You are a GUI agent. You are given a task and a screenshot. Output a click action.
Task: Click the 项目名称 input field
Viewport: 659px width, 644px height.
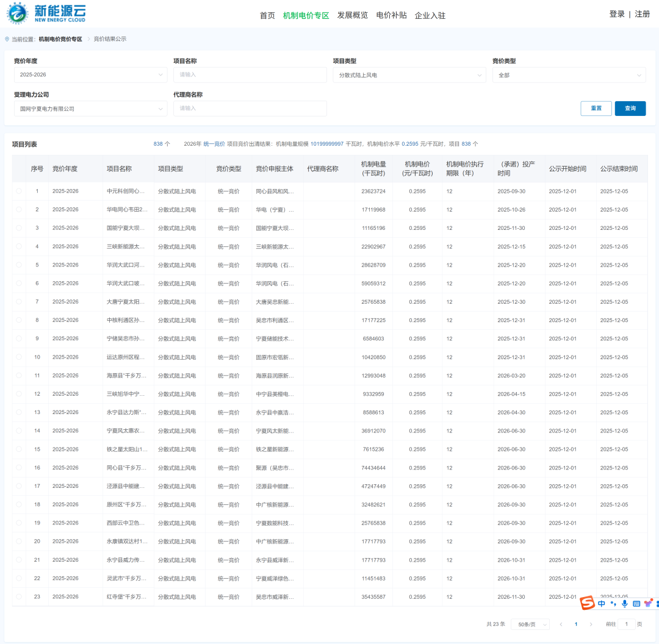[250, 75]
